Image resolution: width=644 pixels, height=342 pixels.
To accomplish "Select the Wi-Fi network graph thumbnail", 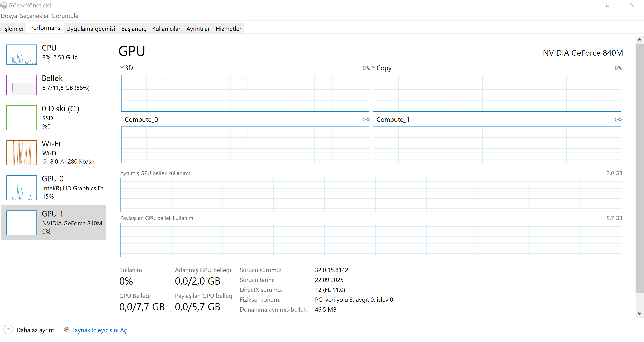I will pos(22,152).
